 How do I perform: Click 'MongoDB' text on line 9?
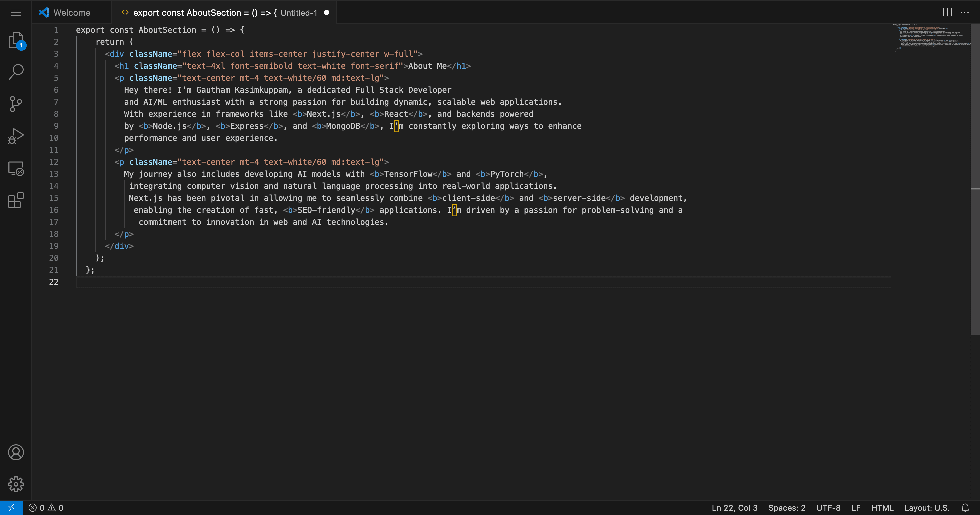point(343,126)
